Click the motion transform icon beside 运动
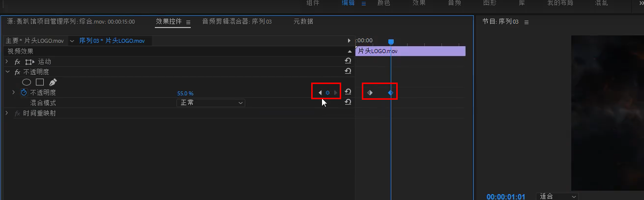Screen dimensions: 644x200 (x=30, y=62)
